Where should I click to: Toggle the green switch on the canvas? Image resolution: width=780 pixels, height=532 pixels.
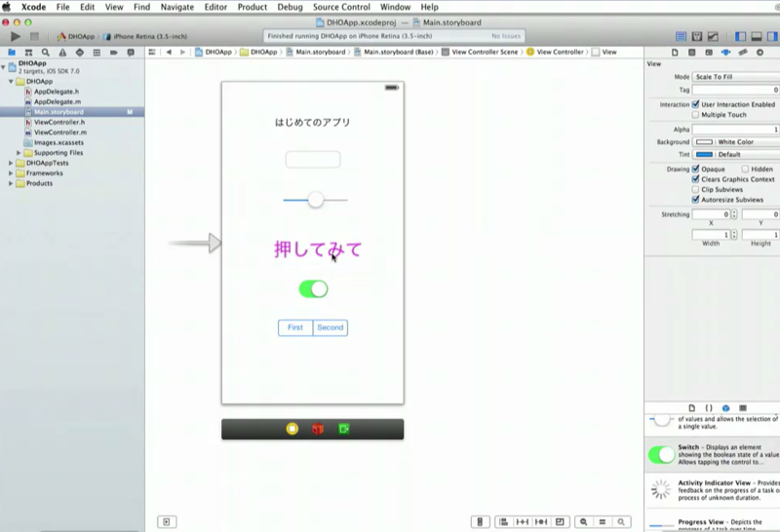point(313,288)
